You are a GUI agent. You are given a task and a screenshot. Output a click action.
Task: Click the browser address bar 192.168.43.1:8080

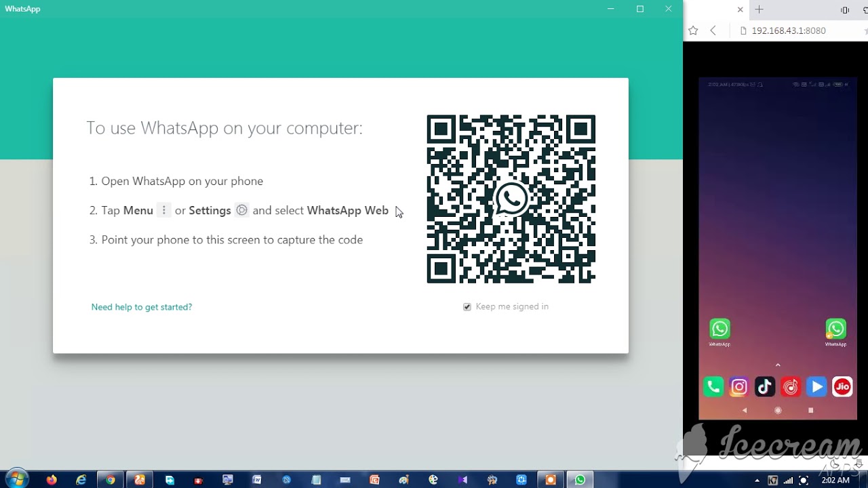click(789, 30)
